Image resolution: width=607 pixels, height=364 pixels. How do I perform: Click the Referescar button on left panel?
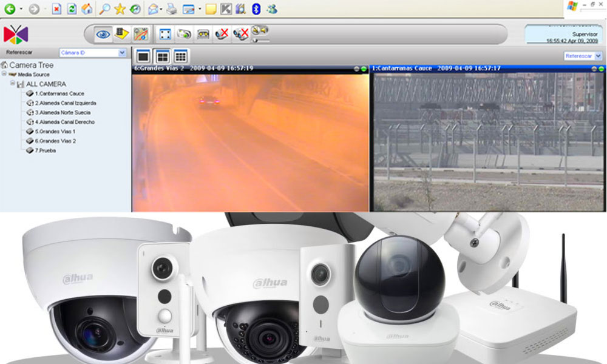[19, 53]
